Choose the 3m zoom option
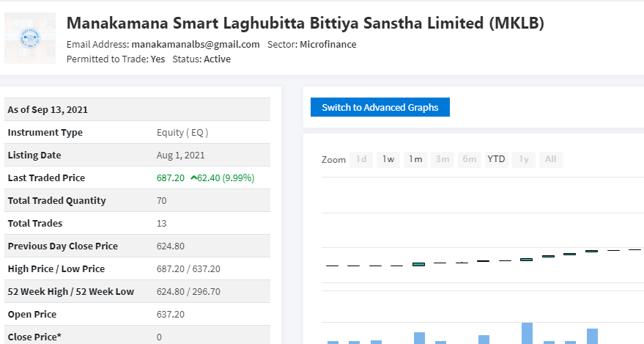The image size is (644, 344). [443, 159]
